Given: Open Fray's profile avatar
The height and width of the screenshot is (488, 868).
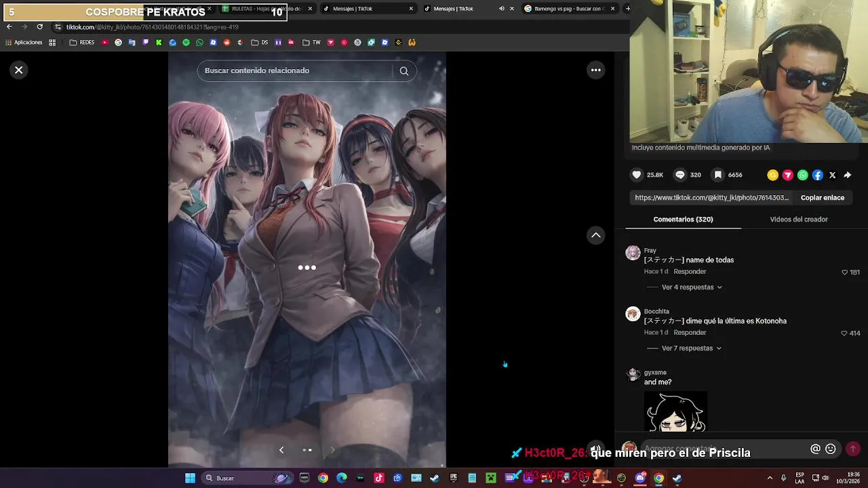Looking at the screenshot, I should (x=633, y=253).
